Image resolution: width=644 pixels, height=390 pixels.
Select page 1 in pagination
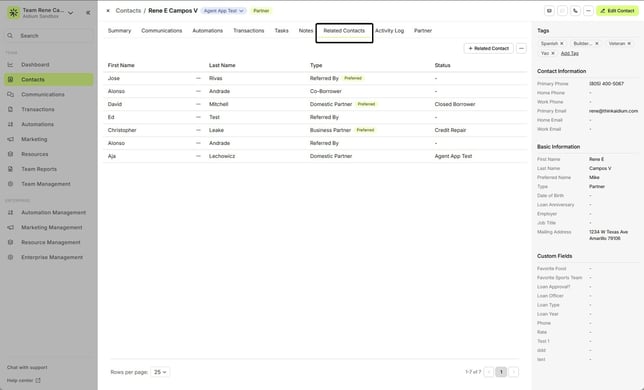click(x=501, y=372)
